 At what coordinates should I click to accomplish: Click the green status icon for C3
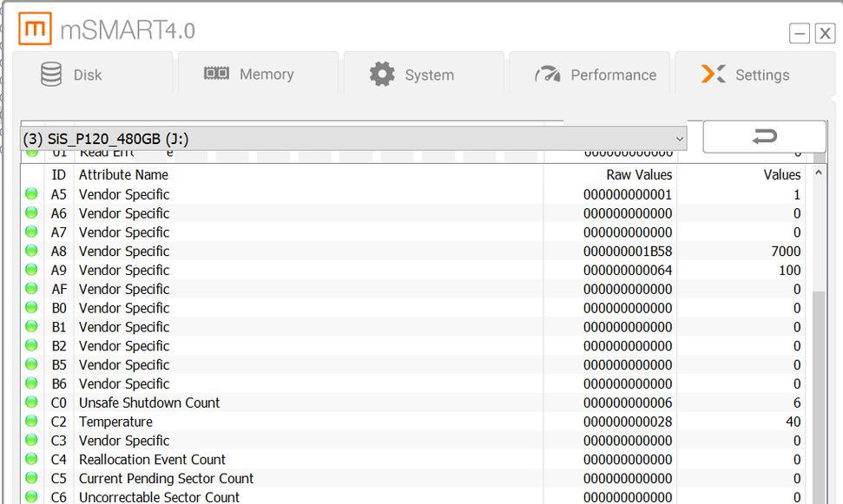coord(32,440)
